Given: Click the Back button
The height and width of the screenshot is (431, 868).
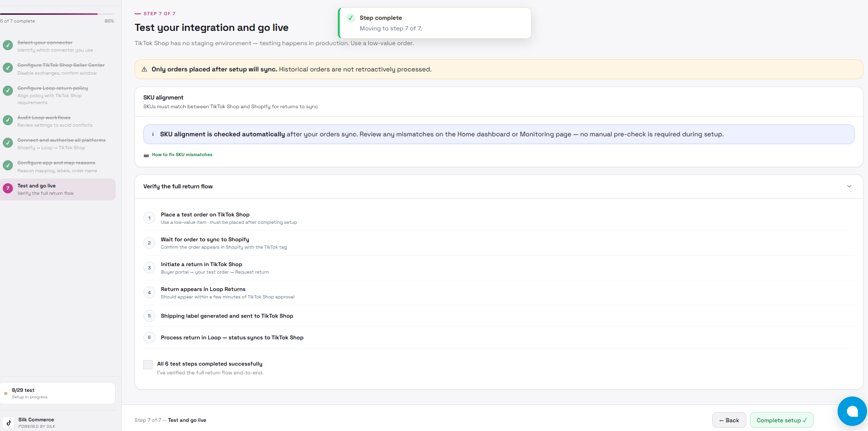Looking at the screenshot, I should pos(729,420).
